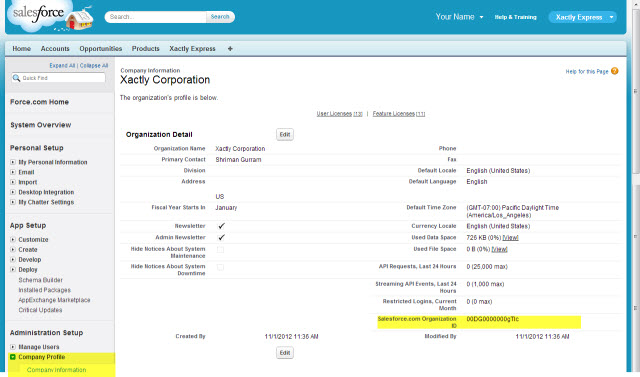The height and width of the screenshot is (377, 640).
Task: Click Expand All link
Action: (x=62, y=66)
